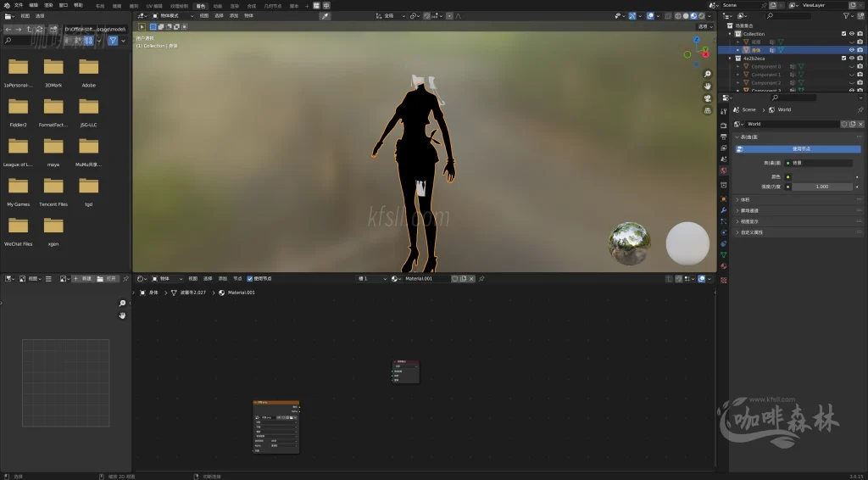Image resolution: width=868 pixels, height=480 pixels.
Task: Toggle Collection exclude checkbox in outliner
Action: [x=843, y=34]
